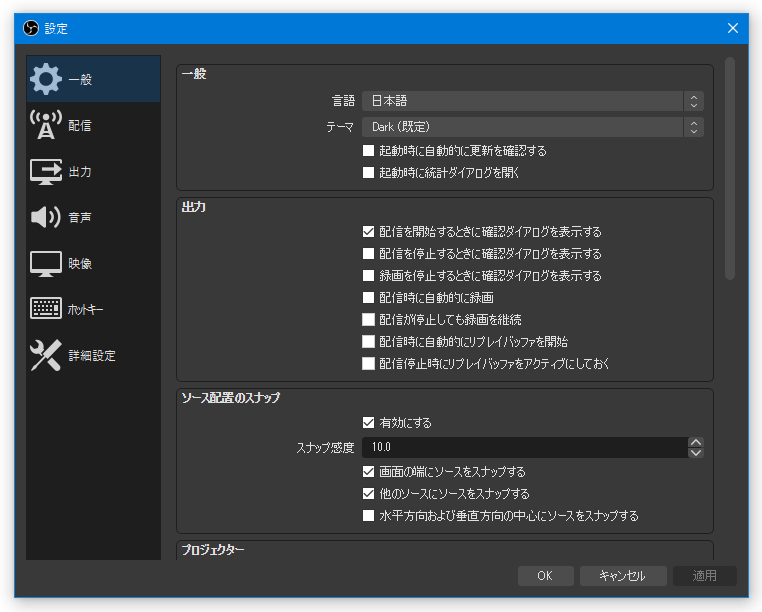Image resolution: width=762 pixels, height=612 pixels.
Task: Confirm settings with the OK button
Action: click(x=545, y=576)
